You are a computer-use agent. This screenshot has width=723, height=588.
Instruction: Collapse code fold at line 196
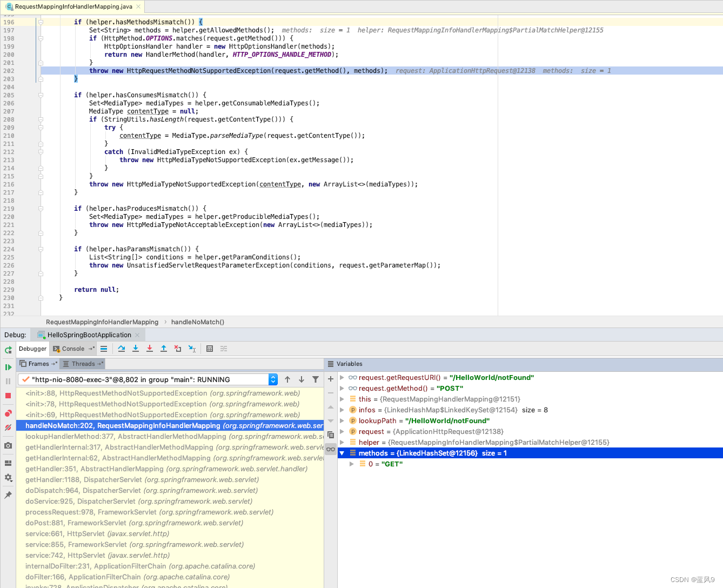[x=41, y=22]
